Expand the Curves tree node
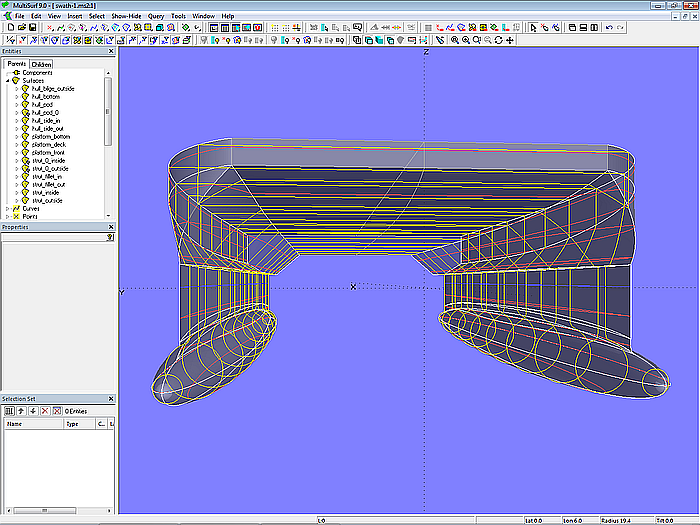Image resolution: width=700 pixels, height=525 pixels. 8,209
